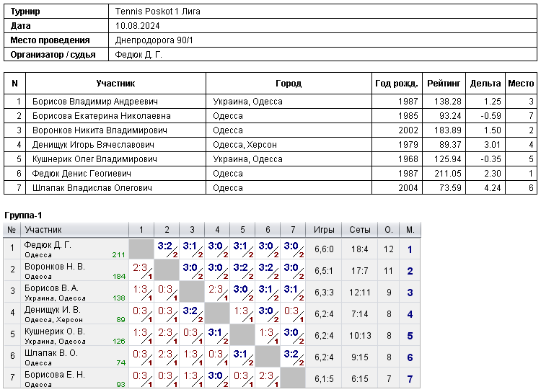The height and width of the screenshot is (392, 541).
Task: Click Борисова Е. Н. in group table
Action: [x=55, y=375]
